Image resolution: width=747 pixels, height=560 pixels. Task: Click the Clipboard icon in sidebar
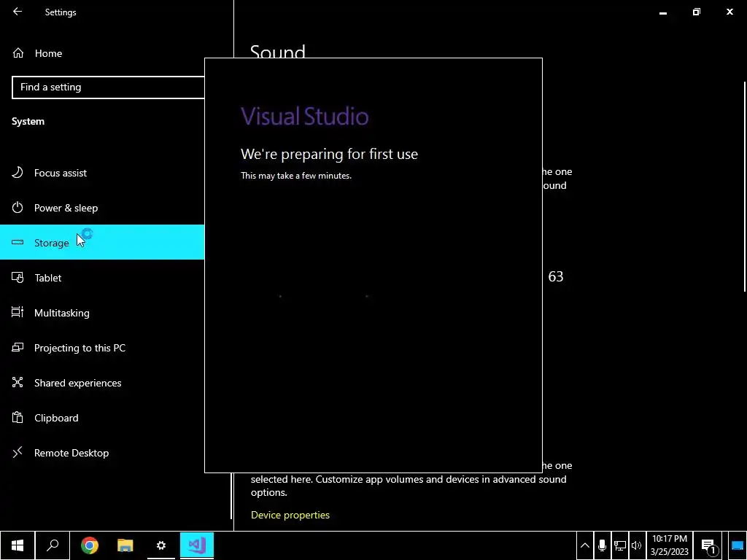(x=18, y=418)
